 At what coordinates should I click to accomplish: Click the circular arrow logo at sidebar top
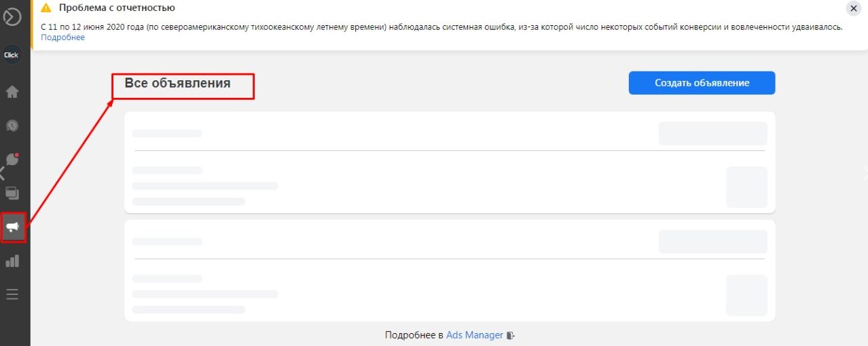click(12, 16)
